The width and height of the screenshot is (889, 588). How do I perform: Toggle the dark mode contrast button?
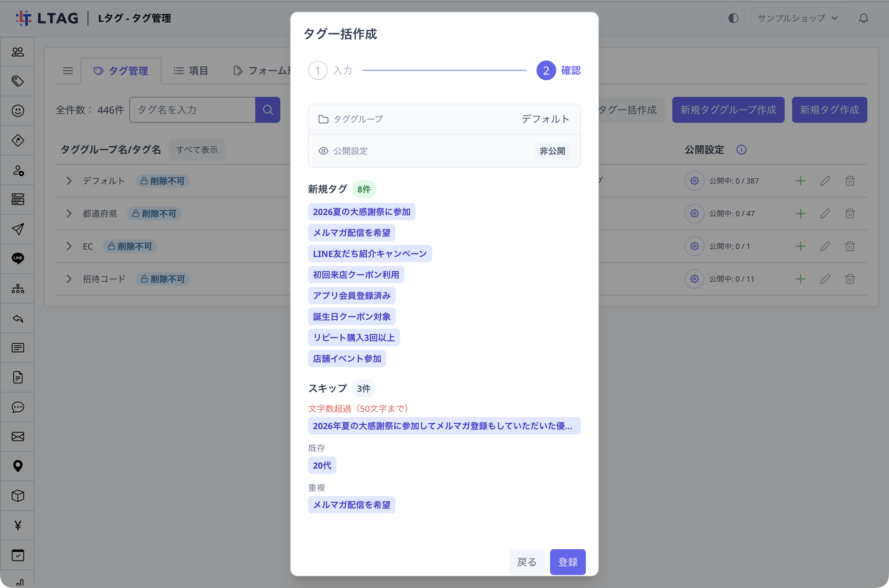[733, 18]
